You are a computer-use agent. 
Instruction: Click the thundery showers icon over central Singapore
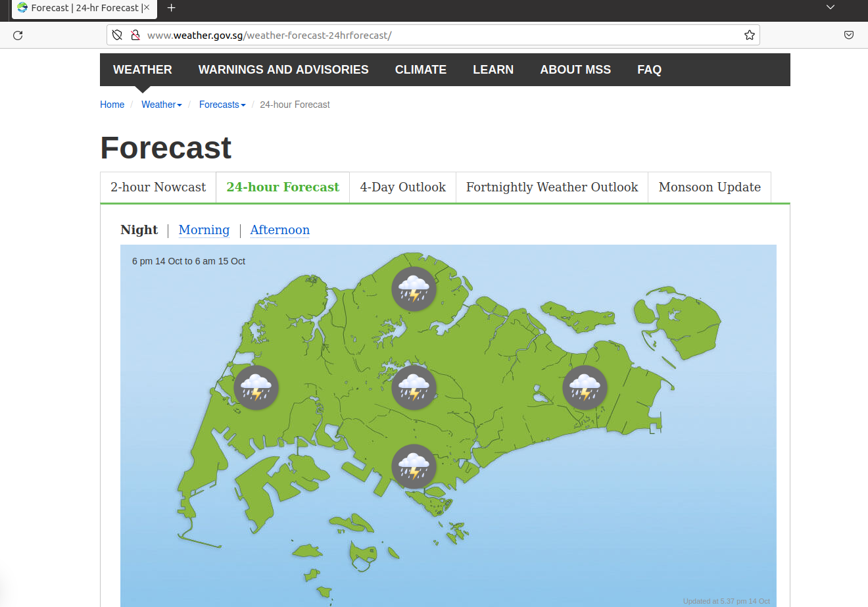point(414,387)
